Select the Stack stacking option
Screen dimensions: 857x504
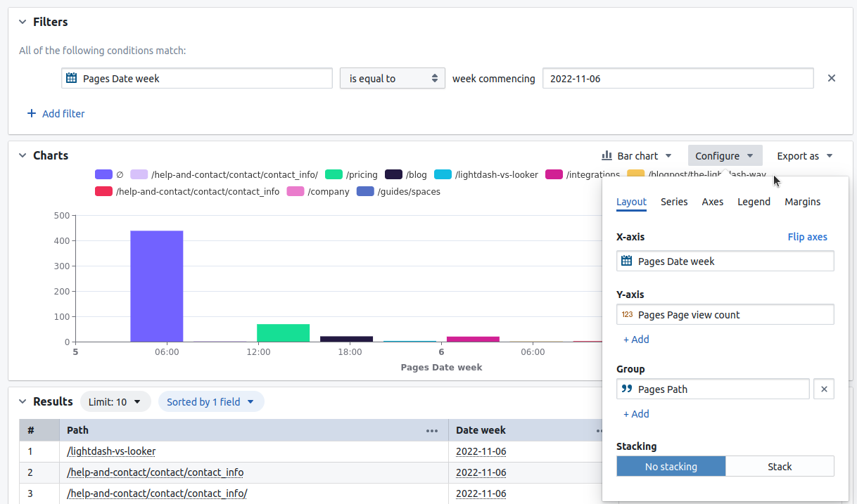(x=780, y=465)
